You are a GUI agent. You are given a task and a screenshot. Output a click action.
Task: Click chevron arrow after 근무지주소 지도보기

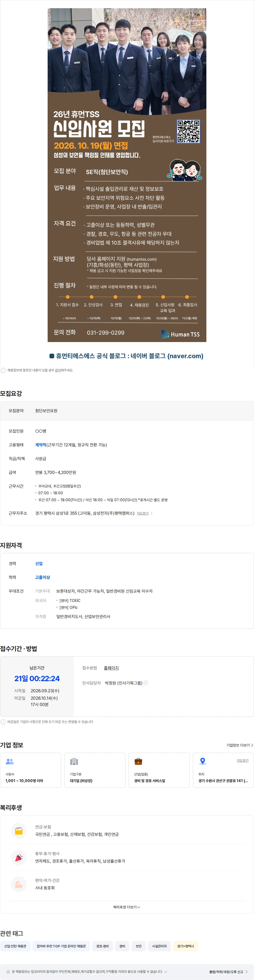[x=152, y=513]
